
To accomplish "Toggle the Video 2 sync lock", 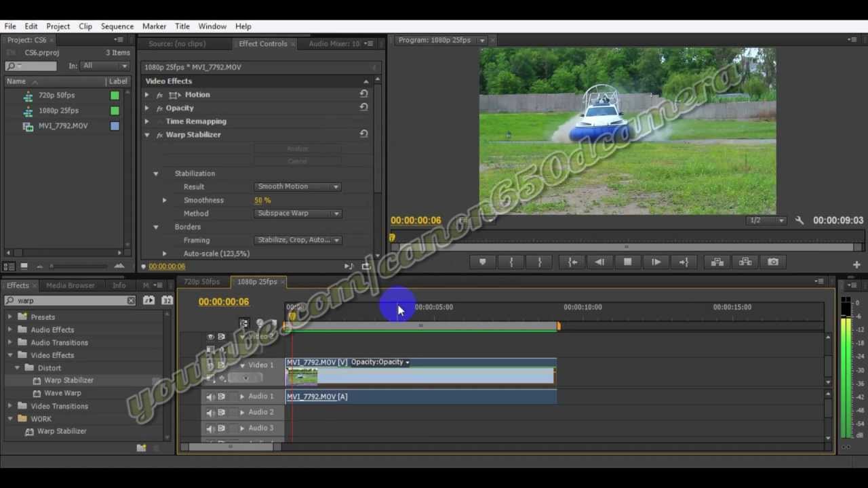I will tap(221, 337).
